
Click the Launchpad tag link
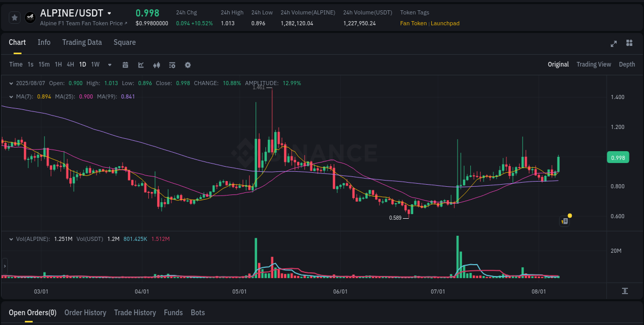pos(445,23)
